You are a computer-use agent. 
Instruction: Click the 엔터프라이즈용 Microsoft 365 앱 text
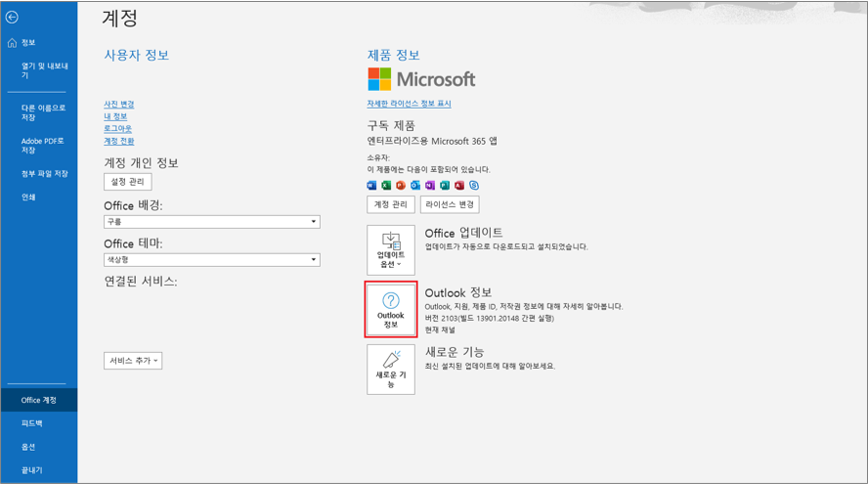click(x=432, y=141)
